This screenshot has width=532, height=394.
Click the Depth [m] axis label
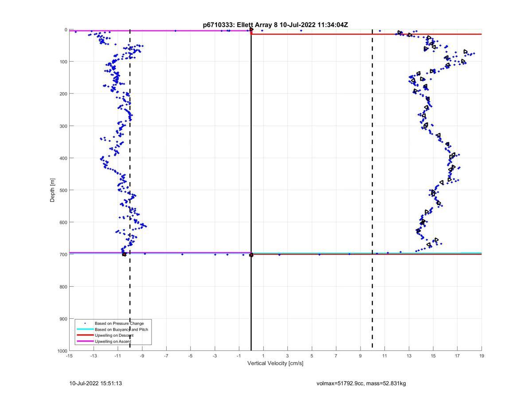(x=52, y=190)
